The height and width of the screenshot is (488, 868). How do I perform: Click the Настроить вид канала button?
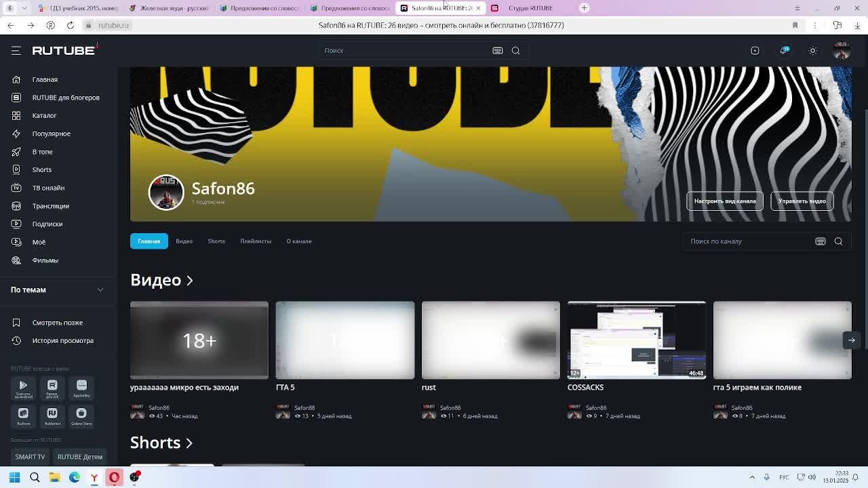(x=725, y=201)
